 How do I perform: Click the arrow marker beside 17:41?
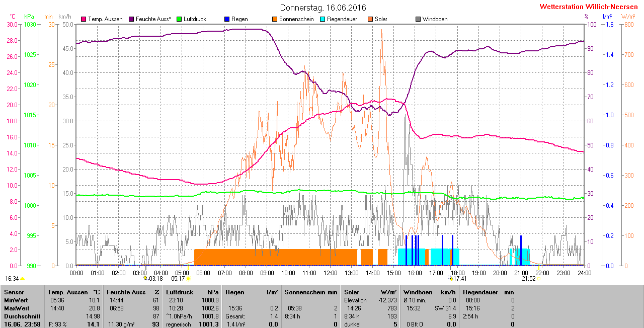click(x=451, y=278)
